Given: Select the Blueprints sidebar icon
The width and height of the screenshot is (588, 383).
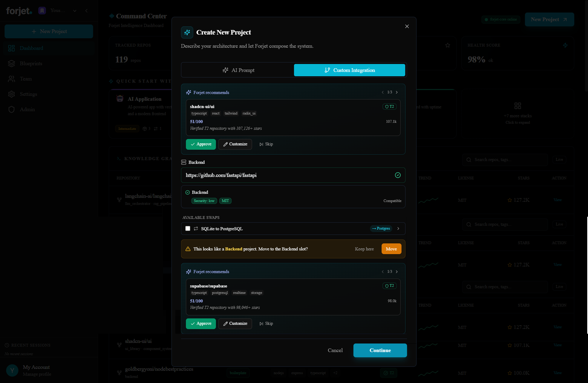Looking at the screenshot, I should 11,63.
